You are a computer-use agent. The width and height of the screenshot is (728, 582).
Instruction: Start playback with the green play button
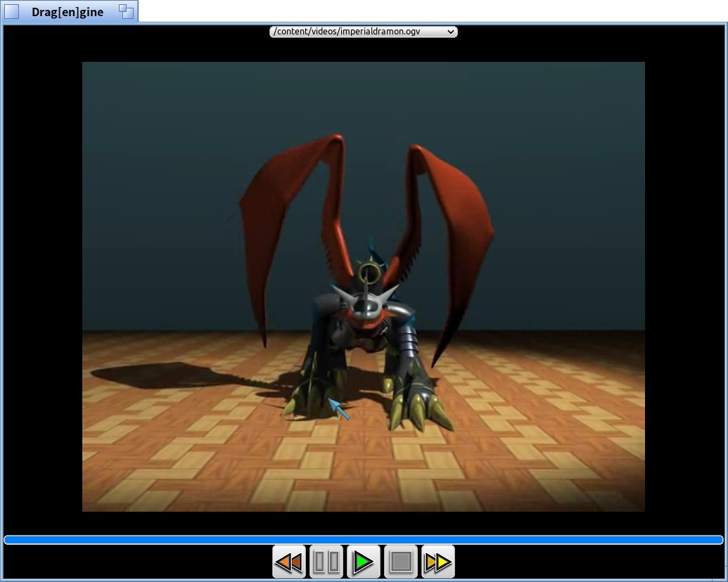tap(363, 562)
